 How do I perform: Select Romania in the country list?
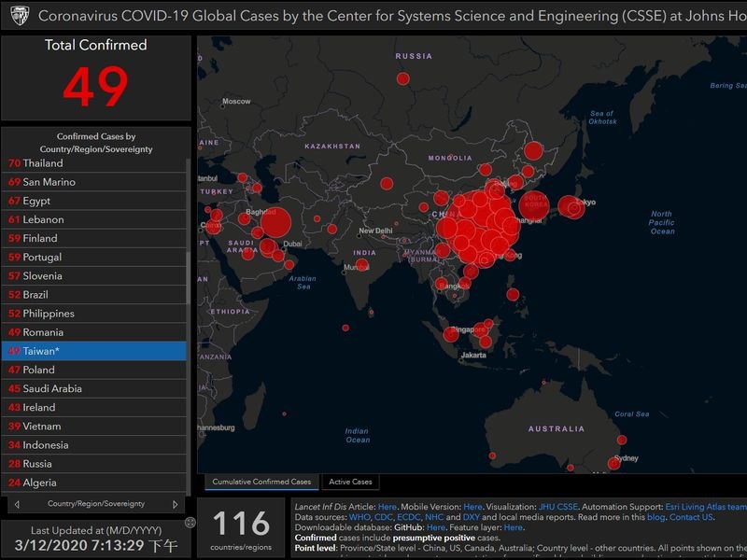[94, 332]
